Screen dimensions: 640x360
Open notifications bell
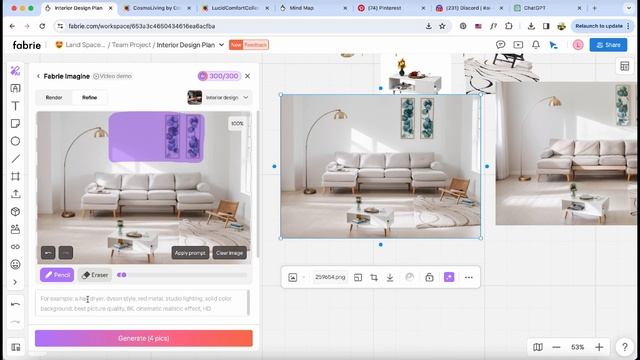[x=536, y=45]
